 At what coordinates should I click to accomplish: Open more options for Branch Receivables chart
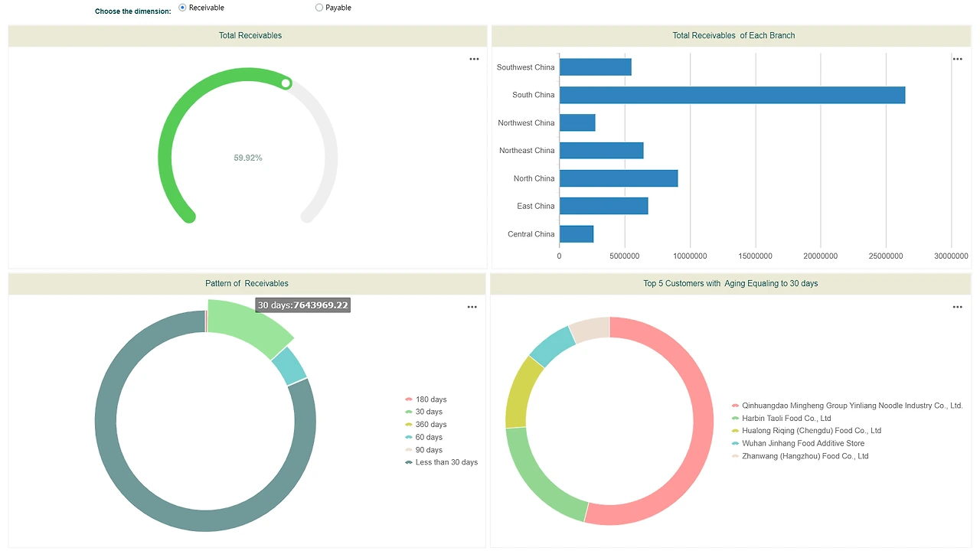[x=957, y=59]
